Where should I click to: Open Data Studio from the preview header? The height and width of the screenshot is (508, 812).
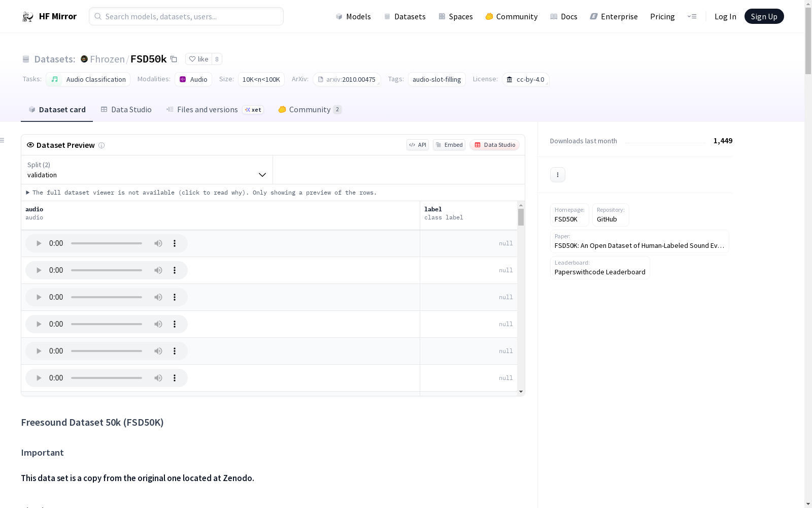(x=495, y=145)
